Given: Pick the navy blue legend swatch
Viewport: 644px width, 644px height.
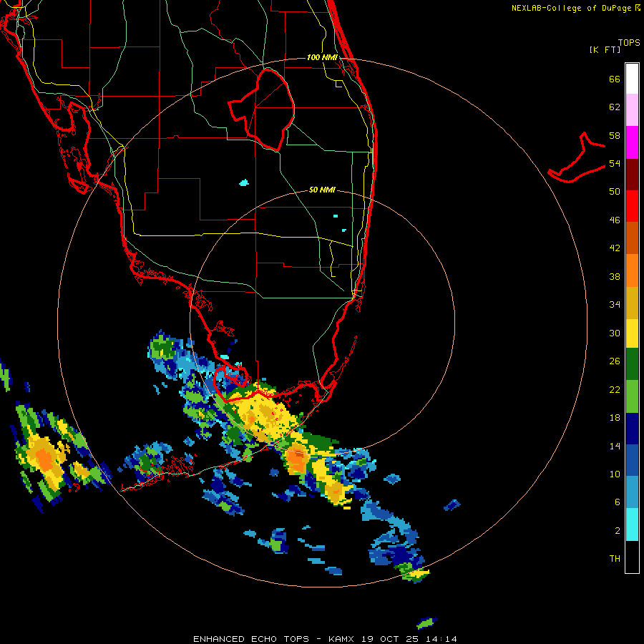Looking at the screenshot, I should 632,429.
